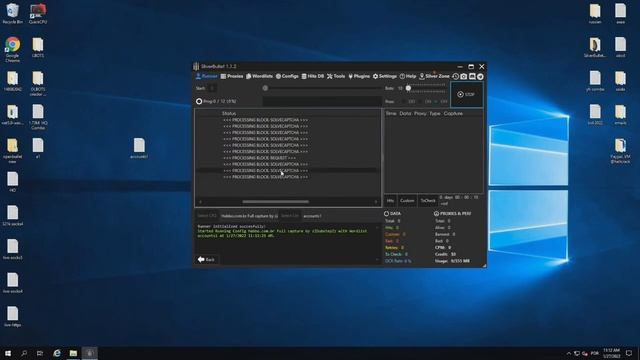Click the Proxy column header in hits list
640x360 pixels.
420,113
